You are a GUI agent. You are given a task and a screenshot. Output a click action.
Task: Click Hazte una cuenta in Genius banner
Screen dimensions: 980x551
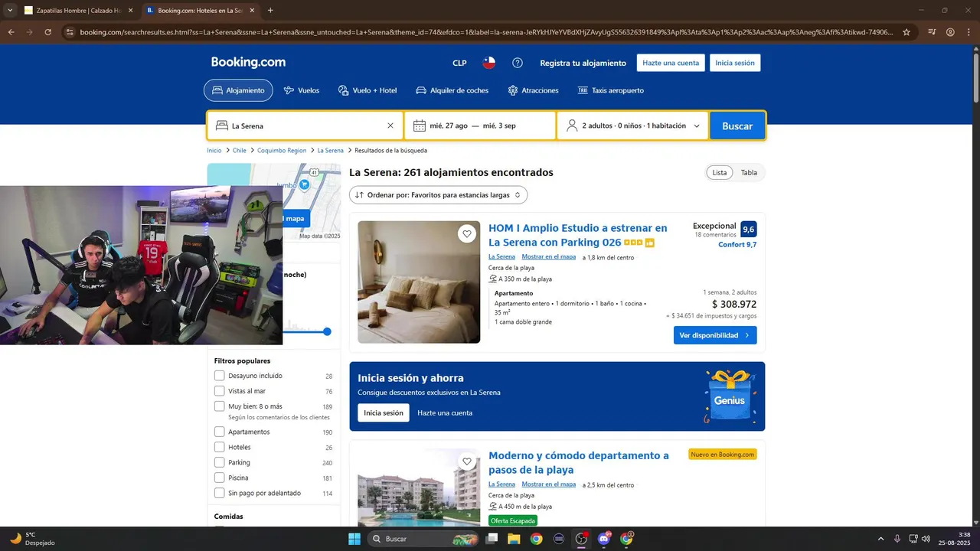445,412
